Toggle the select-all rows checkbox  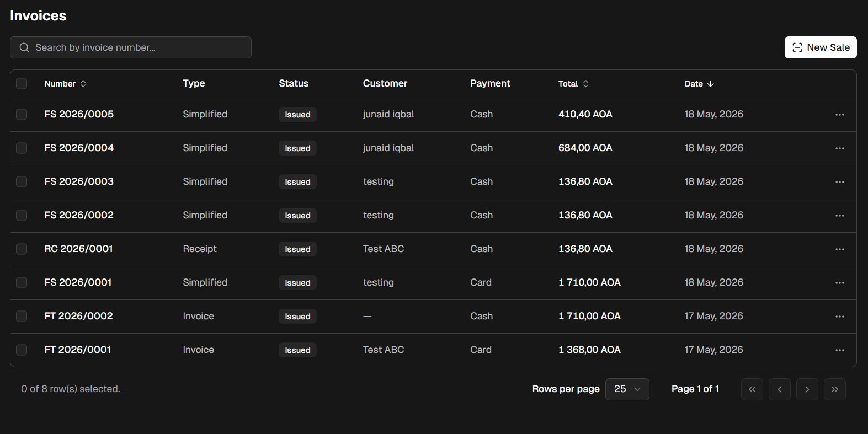click(x=22, y=84)
